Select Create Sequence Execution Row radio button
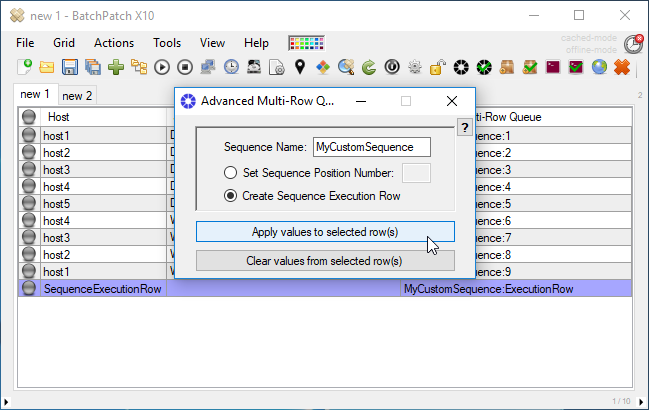Viewport: 649px width, 410px height. (x=230, y=196)
